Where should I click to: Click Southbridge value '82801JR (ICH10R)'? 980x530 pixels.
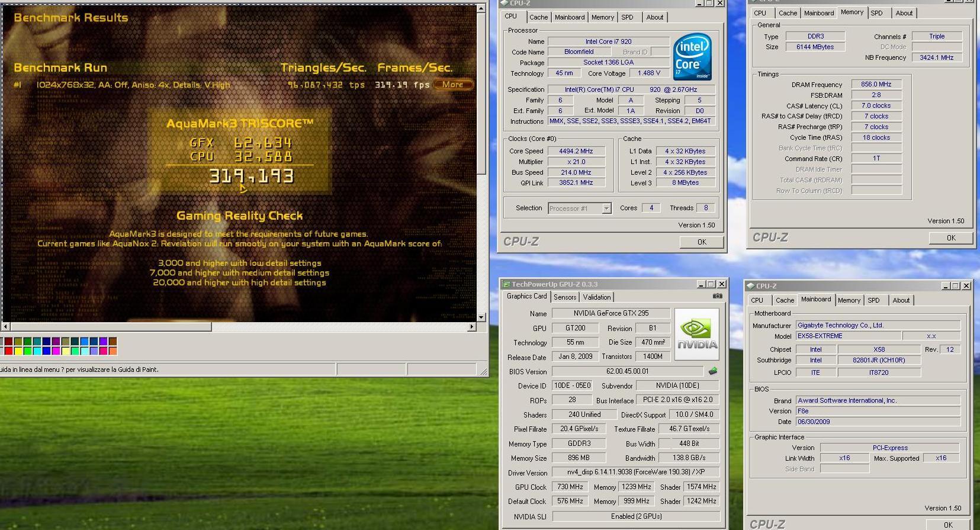pyautogui.click(x=879, y=360)
